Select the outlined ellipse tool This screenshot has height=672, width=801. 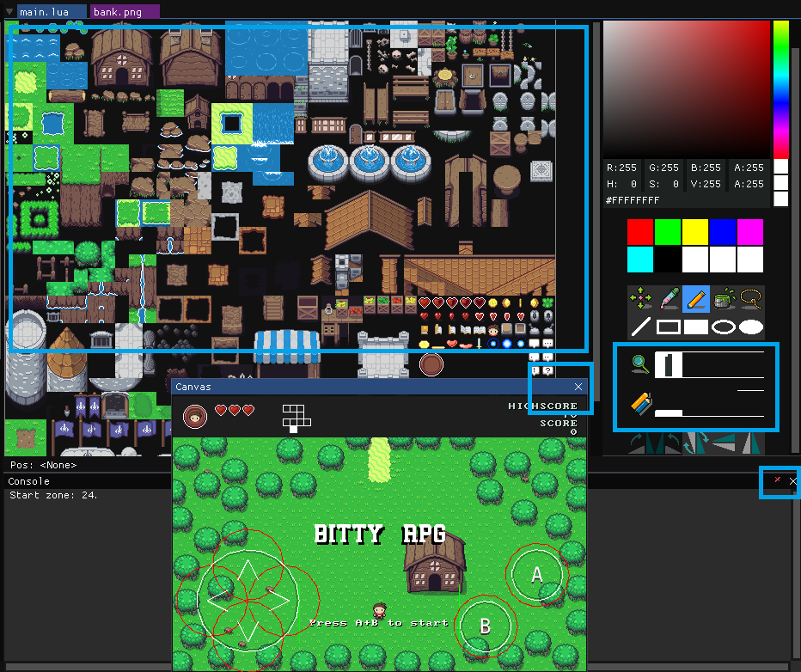coord(724,327)
